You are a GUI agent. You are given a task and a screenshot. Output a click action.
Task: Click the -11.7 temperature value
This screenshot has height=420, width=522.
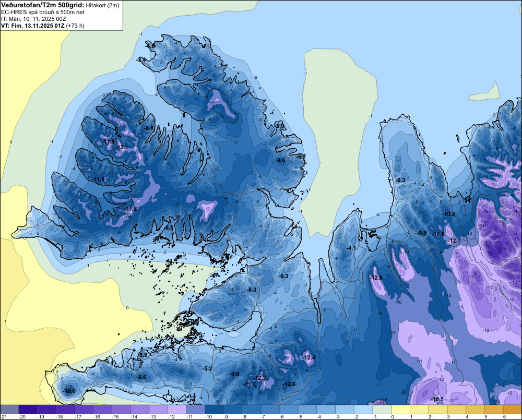(x=250, y=385)
